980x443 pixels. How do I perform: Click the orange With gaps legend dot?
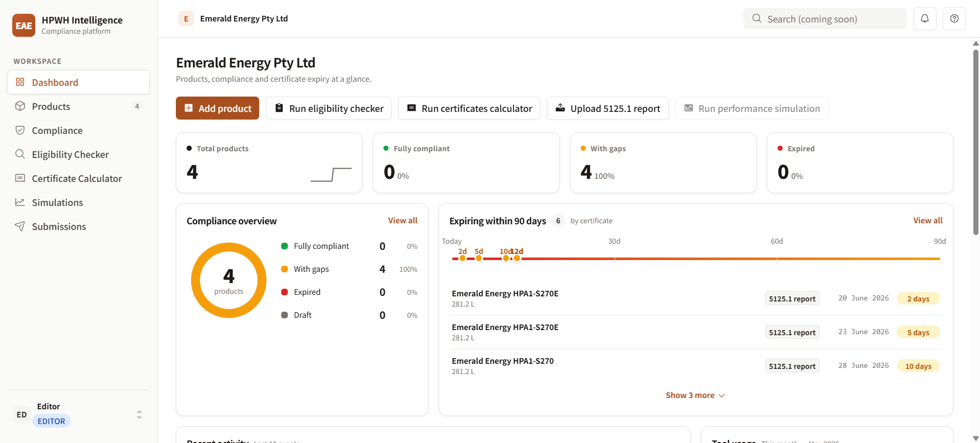tap(284, 269)
